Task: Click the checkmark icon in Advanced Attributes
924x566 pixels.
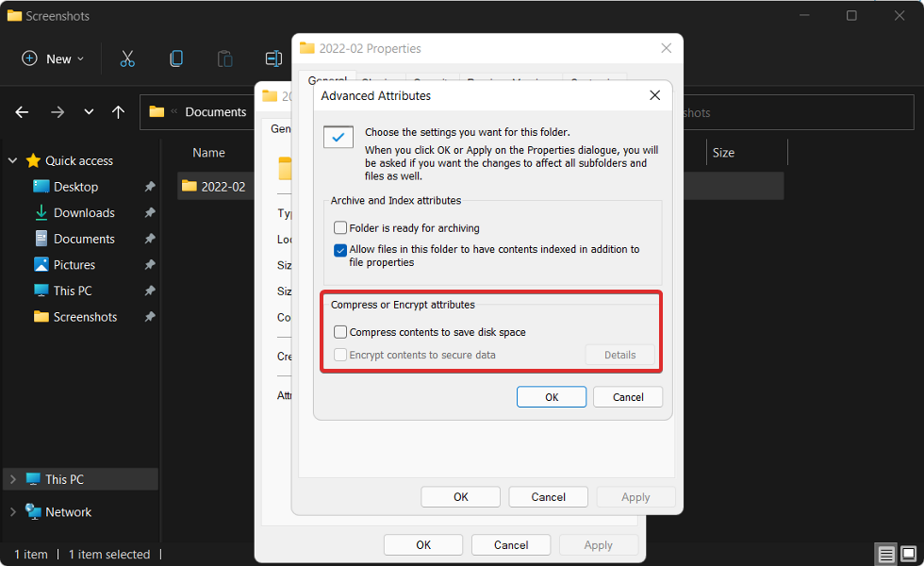Action: 338,137
